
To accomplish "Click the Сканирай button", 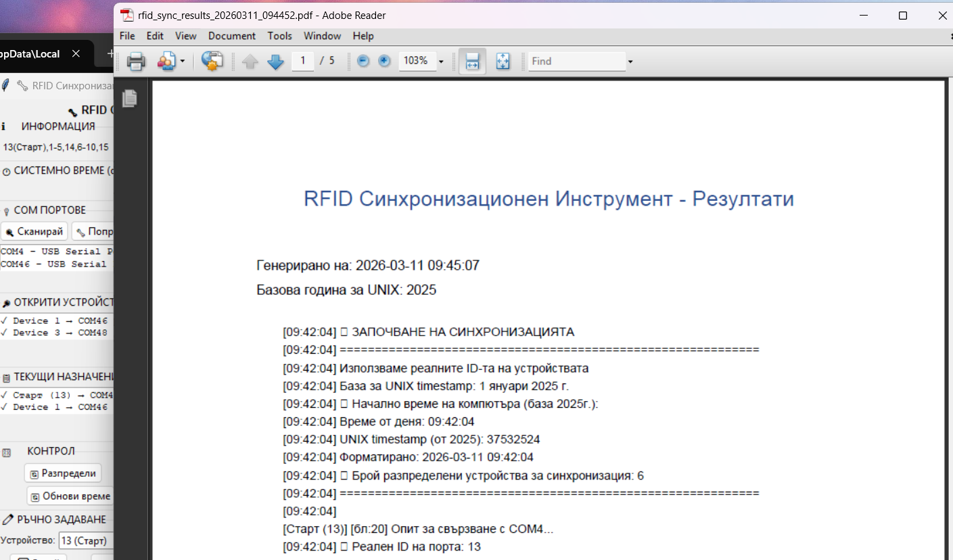I will pos(34,231).
